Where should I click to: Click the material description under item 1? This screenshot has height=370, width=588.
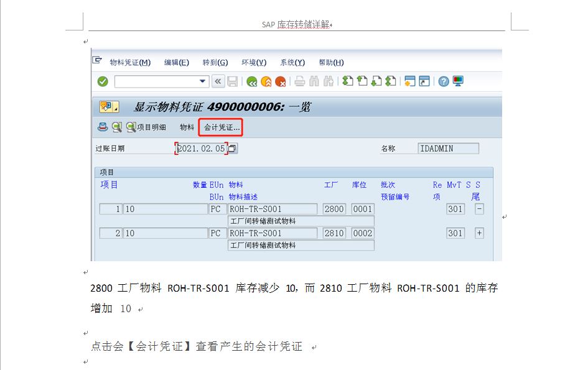[x=301, y=221]
